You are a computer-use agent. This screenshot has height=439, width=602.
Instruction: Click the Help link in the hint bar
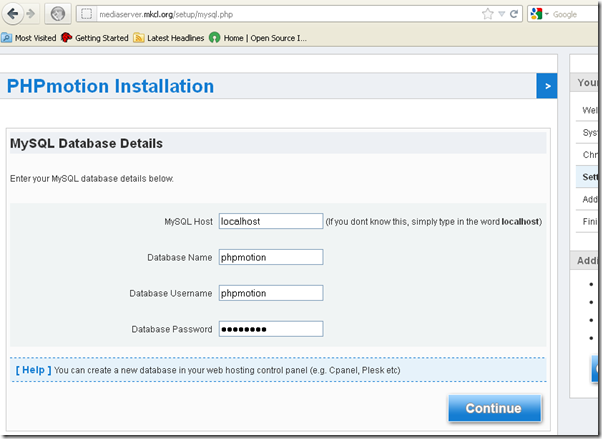point(33,370)
